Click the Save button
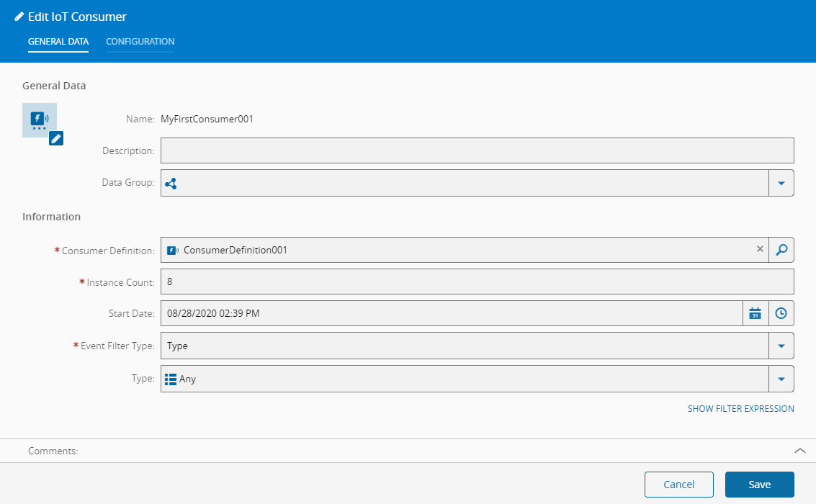The width and height of the screenshot is (816, 504). pyautogui.click(x=759, y=485)
